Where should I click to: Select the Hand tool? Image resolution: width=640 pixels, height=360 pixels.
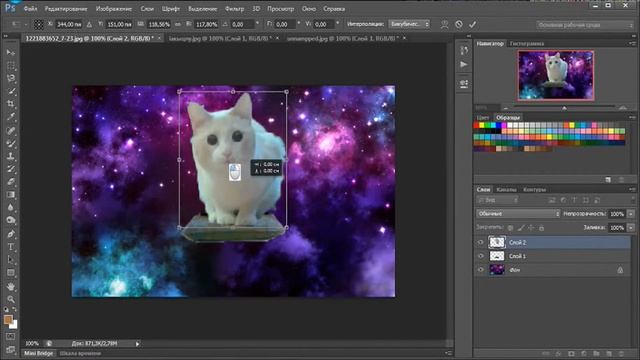[11, 287]
